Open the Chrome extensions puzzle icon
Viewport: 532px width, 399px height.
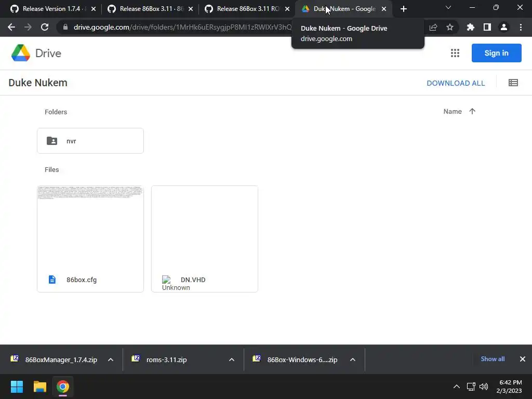coord(470,27)
